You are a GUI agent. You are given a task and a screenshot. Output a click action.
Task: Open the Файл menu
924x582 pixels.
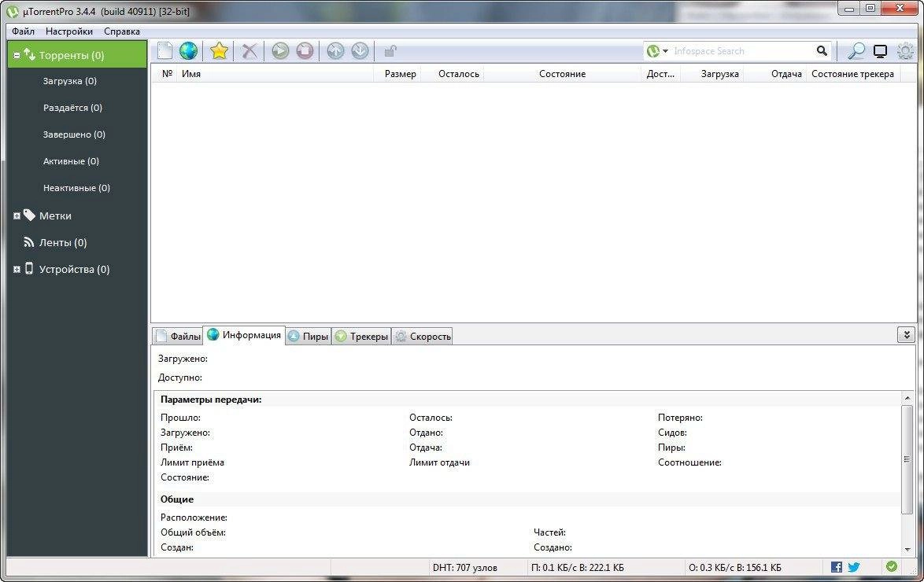23,31
